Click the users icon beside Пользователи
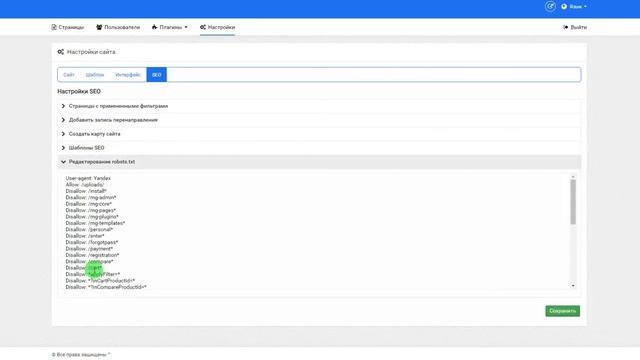 99,27
